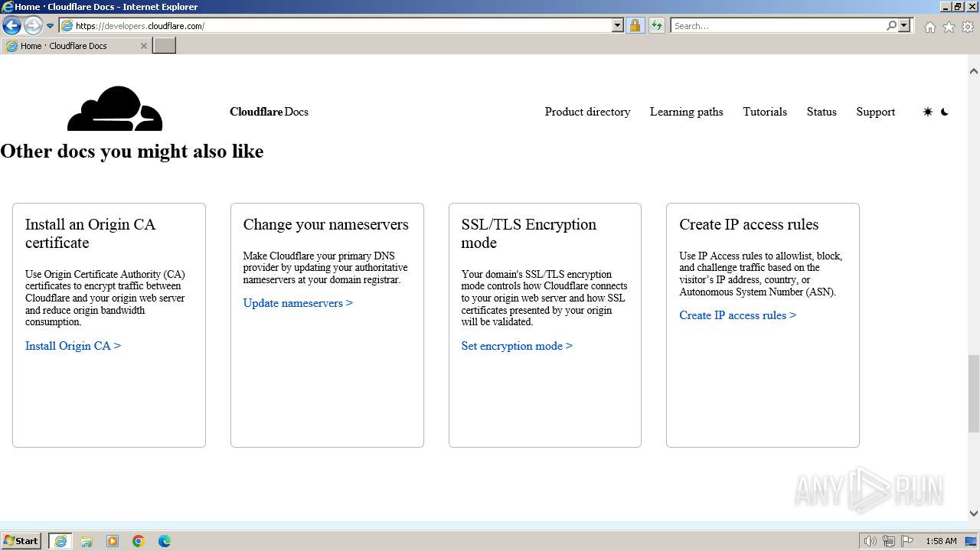
Task: Open the Tutorials menu item
Action: pyautogui.click(x=765, y=112)
